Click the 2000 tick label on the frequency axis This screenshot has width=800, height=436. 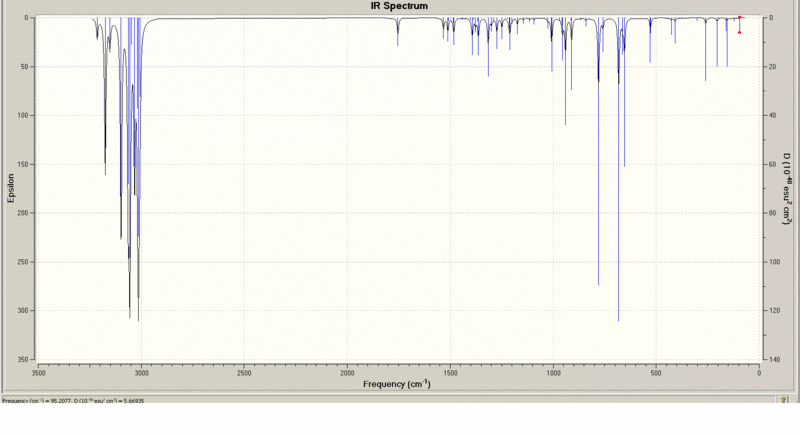tap(347, 373)
